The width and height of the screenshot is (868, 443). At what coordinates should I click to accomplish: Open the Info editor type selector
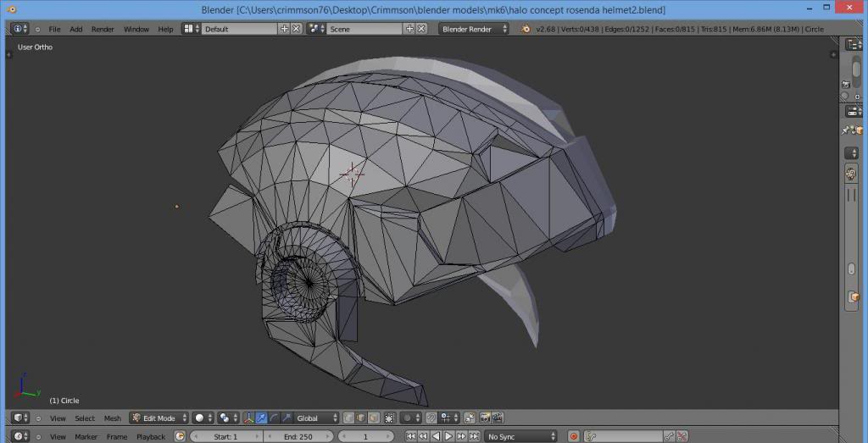[19, 29]
